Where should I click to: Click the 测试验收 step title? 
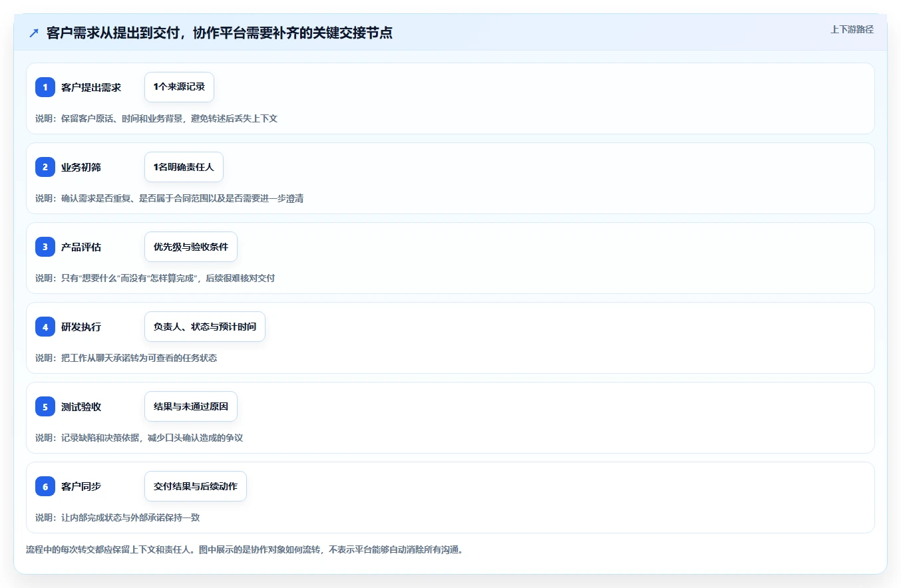click(x=81, y=406)
